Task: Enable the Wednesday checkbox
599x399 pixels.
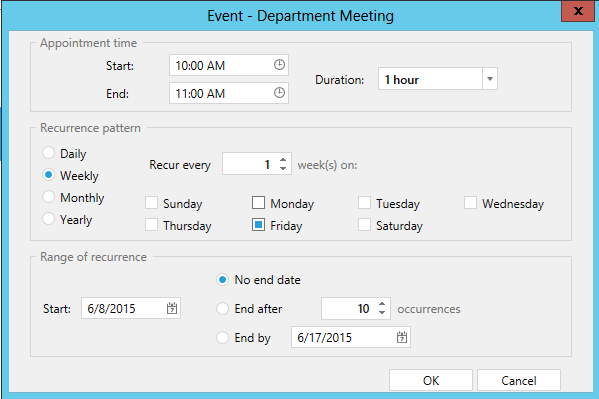Action: point(470,203)
